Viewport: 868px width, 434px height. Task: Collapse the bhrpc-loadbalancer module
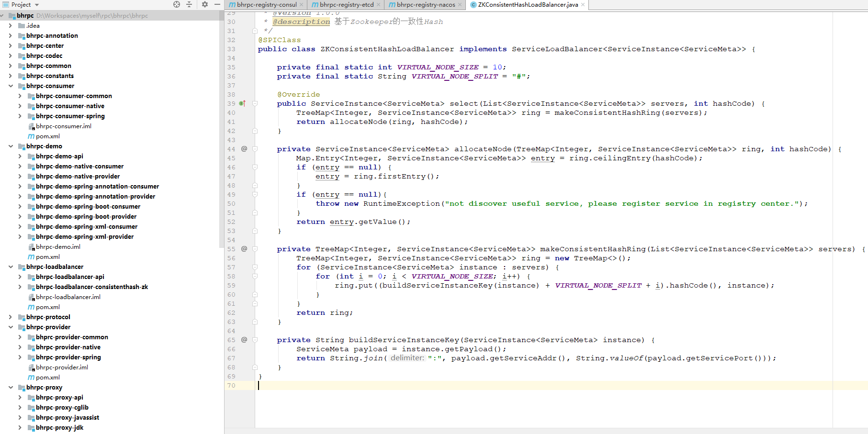tap(11, 267)
